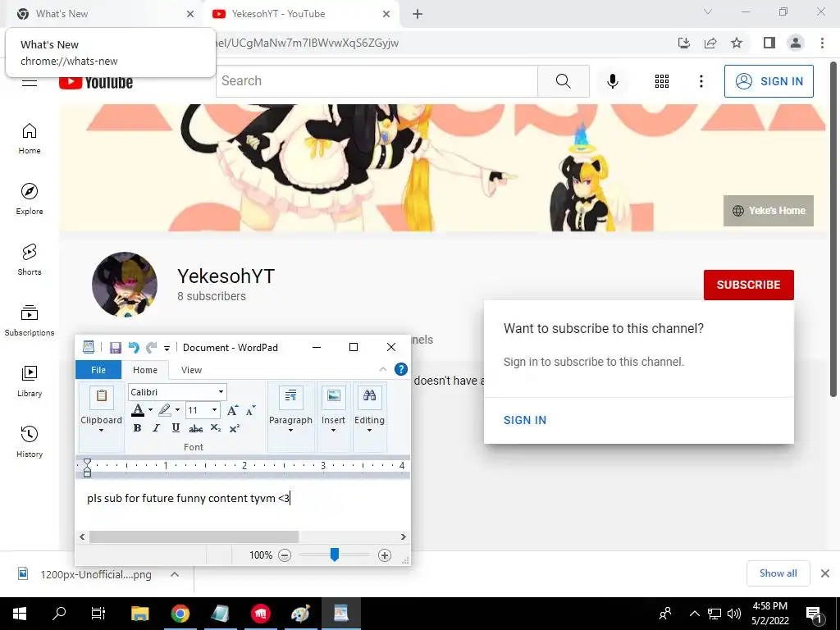Toggle Subscript in WordPad

(x=216, y=428)
